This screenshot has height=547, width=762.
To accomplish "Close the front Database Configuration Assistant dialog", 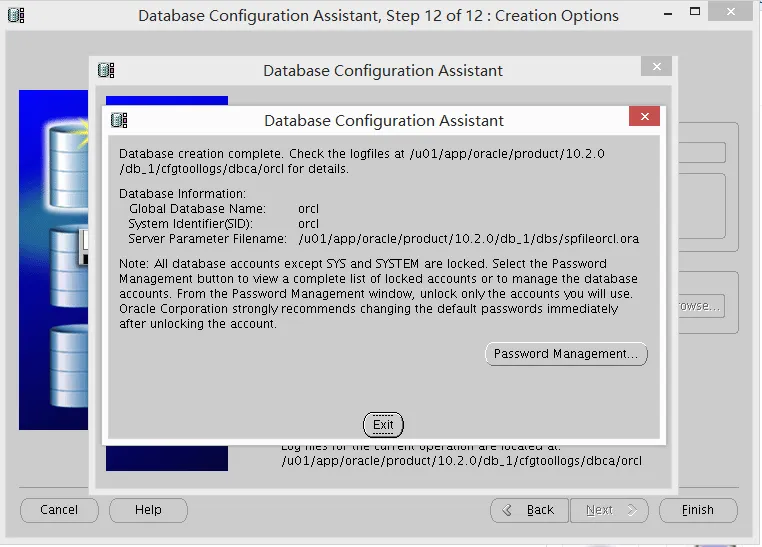I will (x=644, y=117).
